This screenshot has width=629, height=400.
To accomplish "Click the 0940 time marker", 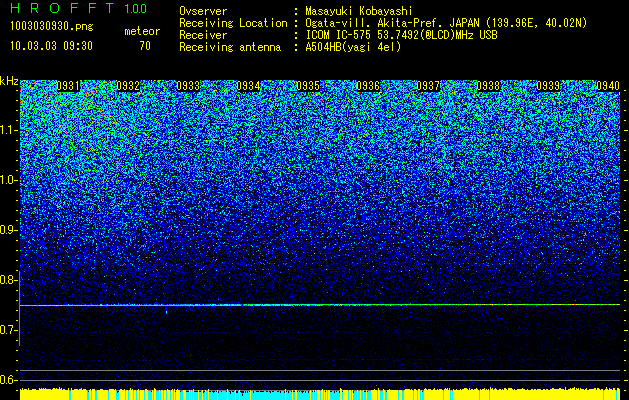I will click(608, 86).
